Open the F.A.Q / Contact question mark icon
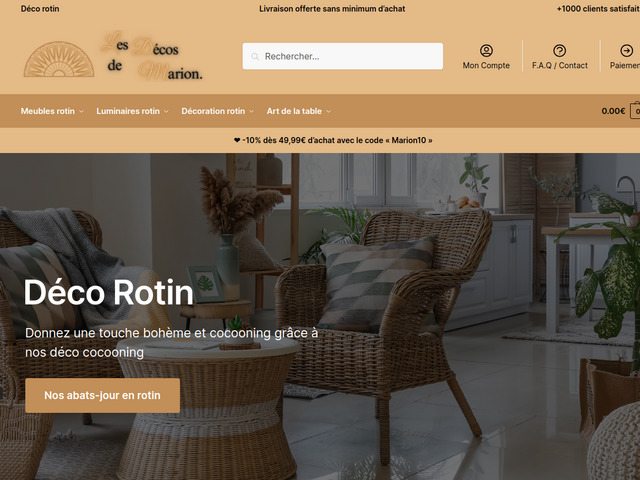This screenshot has width=640, height=480. click(559, 51)
